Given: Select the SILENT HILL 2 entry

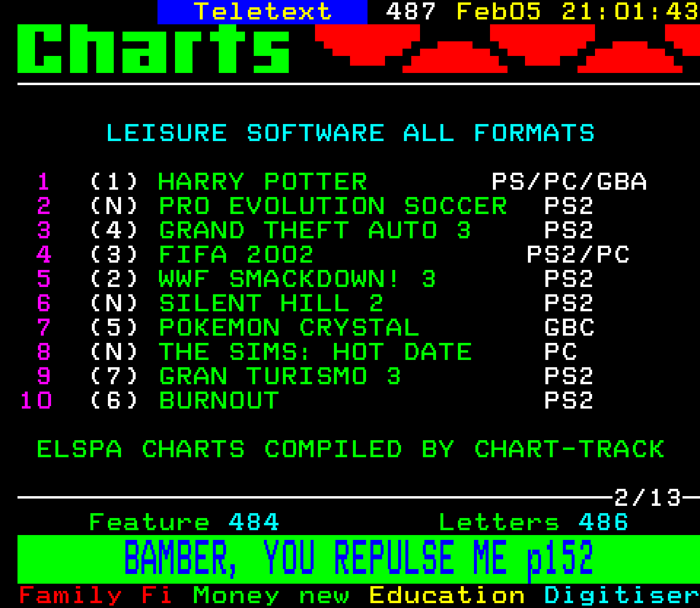Looking at the screenshot, I should click(271, 304).
